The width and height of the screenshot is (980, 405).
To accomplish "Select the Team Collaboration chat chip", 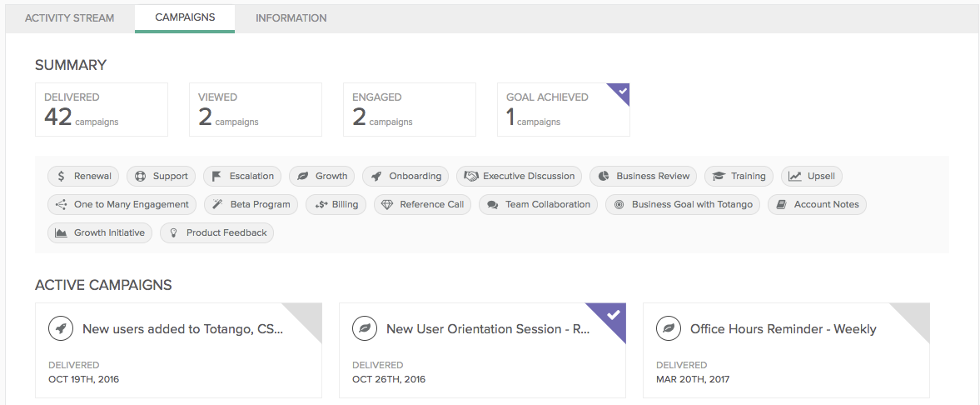I will [538, 204].
